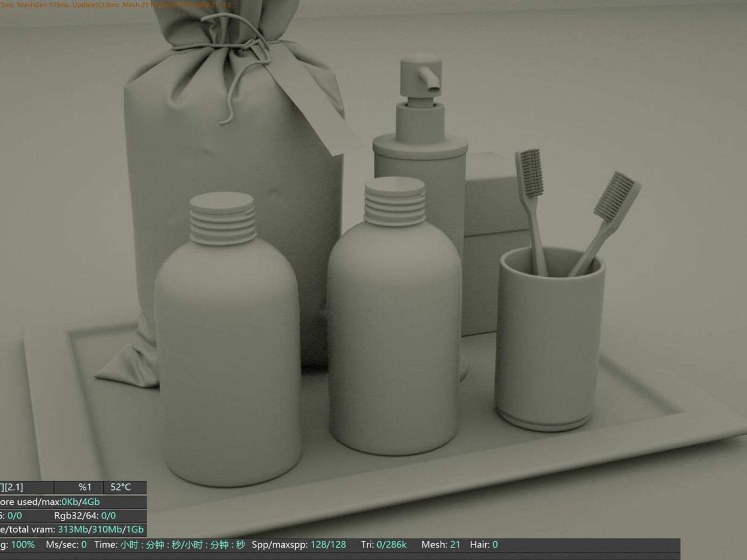Click the 313Mb/310Mb/1Gb vram value
Screen dimensions: 747x560
[x=101, y=530]
